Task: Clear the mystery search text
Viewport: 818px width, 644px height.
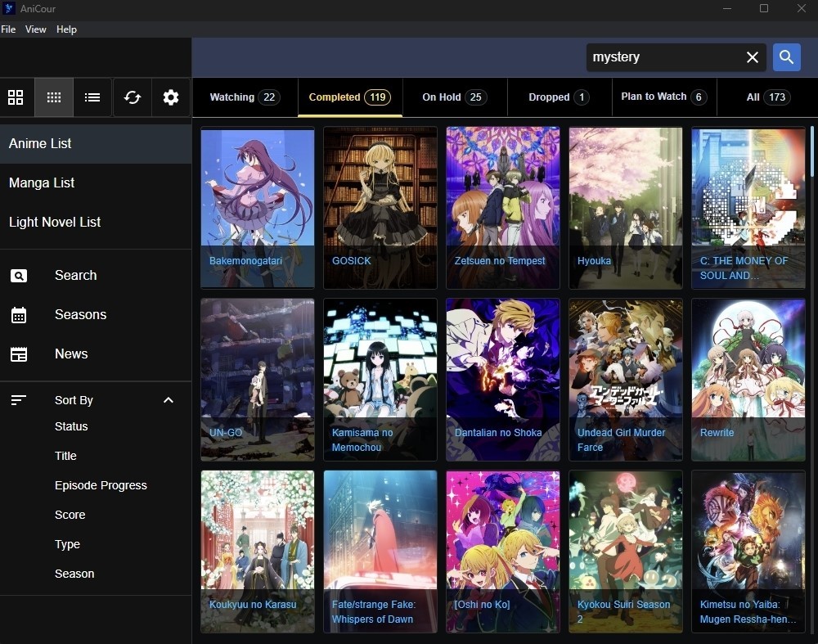Action: point(753,57)
